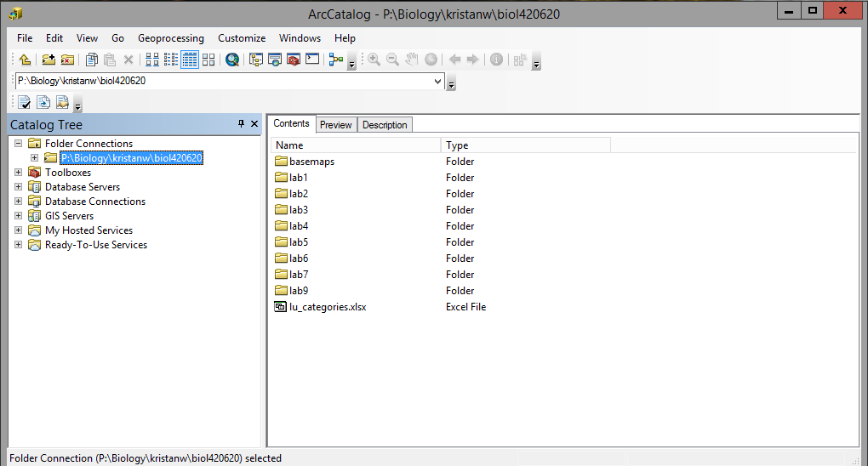
Task: Close the Catalog Tree panel
Action: click(254, 124)
